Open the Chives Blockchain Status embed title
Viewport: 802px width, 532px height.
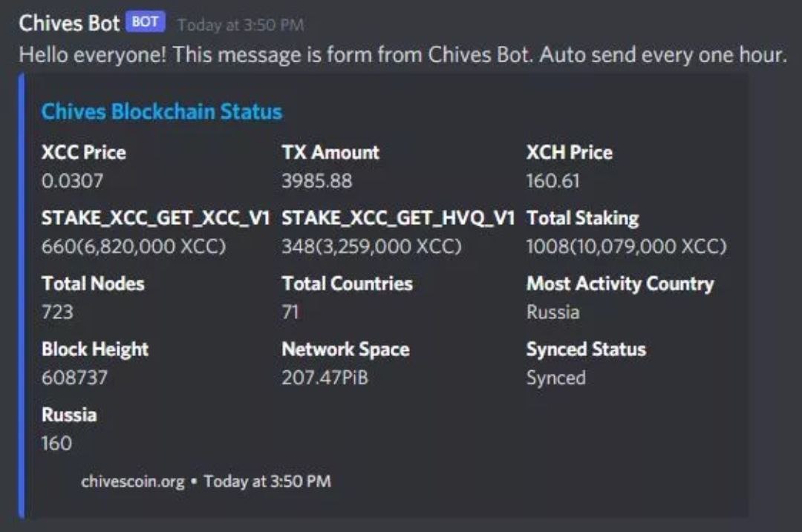[x=162, y=112]
